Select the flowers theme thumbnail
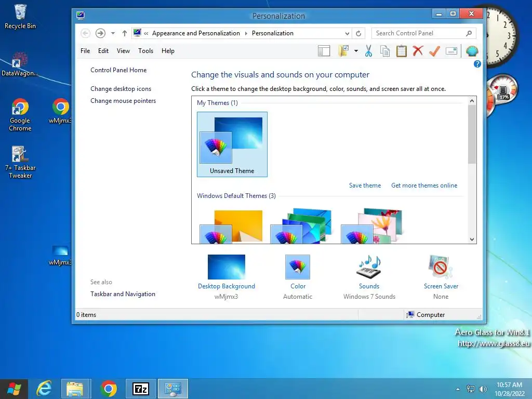This screenshot has height=399, width=532. click(x=372, y=226)
